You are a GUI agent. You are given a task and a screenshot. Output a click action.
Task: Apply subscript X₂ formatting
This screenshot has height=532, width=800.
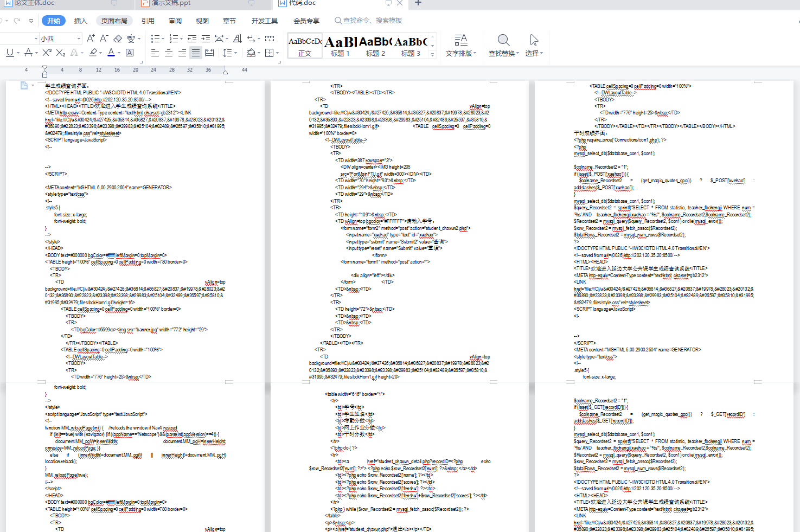point(61,53)
